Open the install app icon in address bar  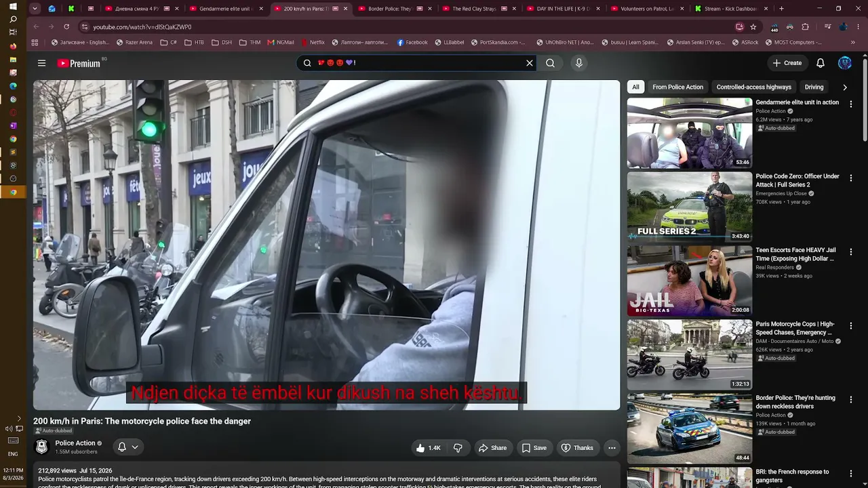tap(740, 26)
